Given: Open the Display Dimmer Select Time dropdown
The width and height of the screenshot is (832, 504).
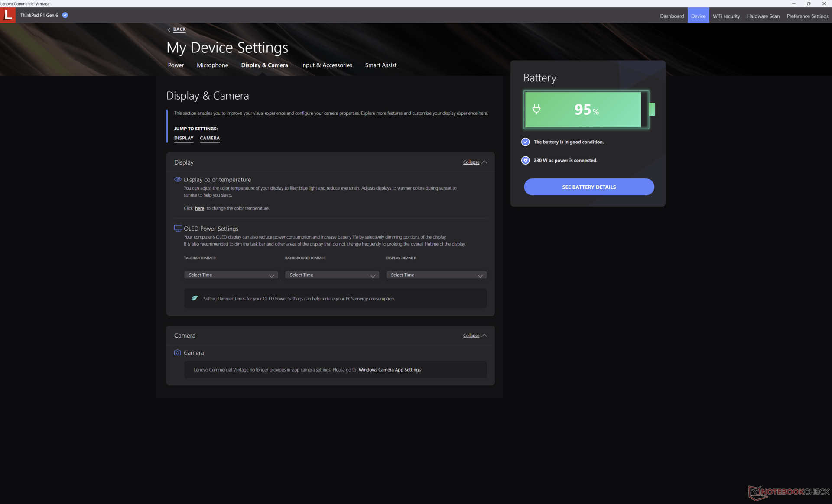Looking at the screenshot, I should tap(436, 275).
